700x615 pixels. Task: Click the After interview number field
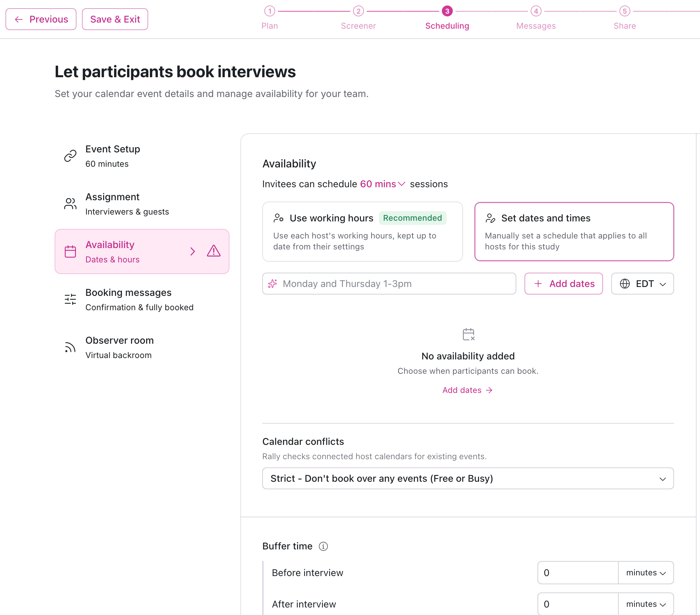click(x=578, y=604)
